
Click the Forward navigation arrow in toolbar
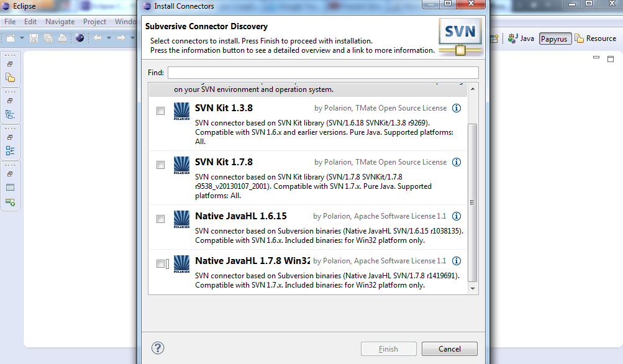(x=121, y=38)
